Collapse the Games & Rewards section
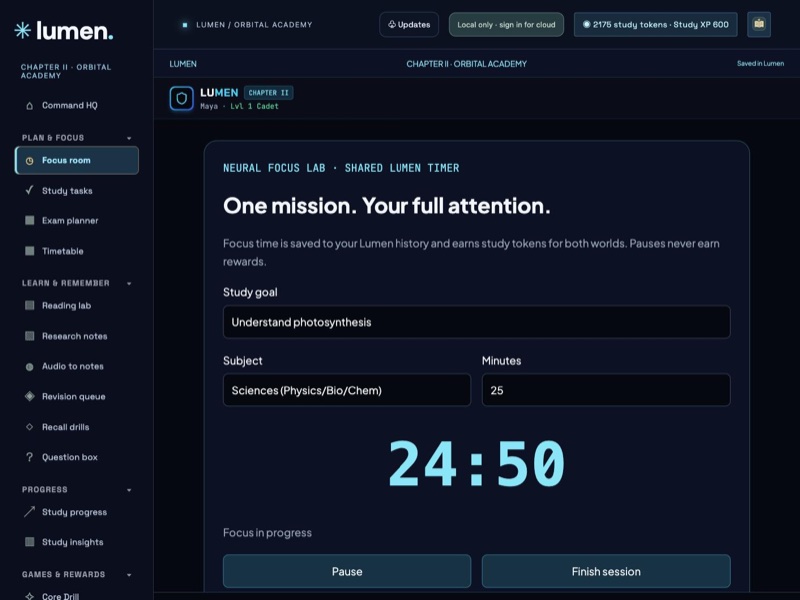This screenshot has height=600, width=800. click(129, 574)
